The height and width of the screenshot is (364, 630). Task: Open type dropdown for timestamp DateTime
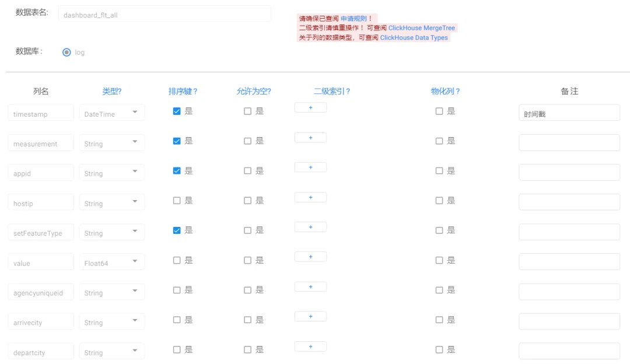click(112, 114)
